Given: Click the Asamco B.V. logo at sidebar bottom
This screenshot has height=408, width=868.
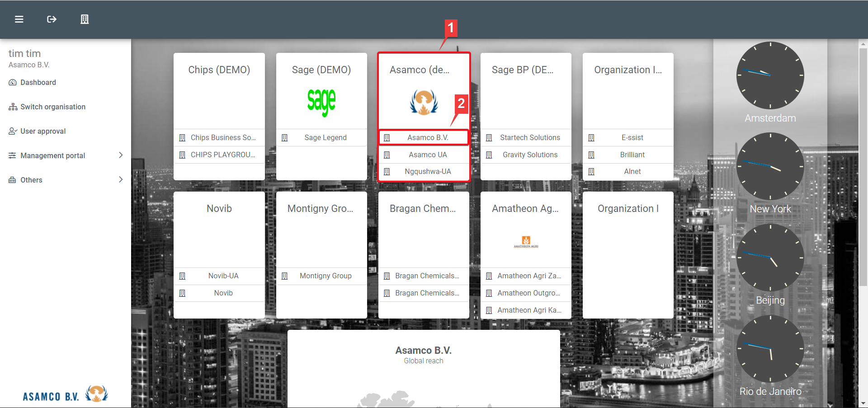Looking at the screenshot, I should (x=66, y=394).
